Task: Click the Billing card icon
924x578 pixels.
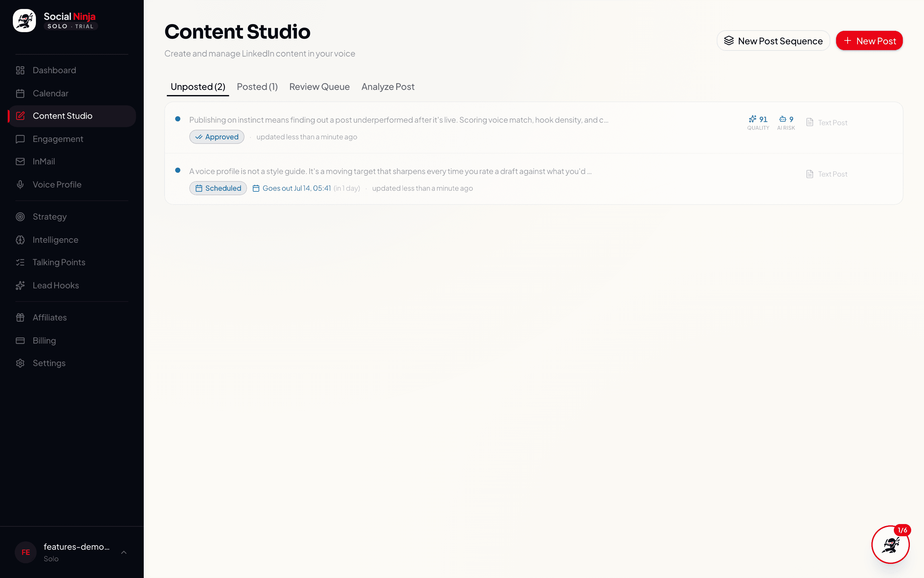Action: (20, 341)
